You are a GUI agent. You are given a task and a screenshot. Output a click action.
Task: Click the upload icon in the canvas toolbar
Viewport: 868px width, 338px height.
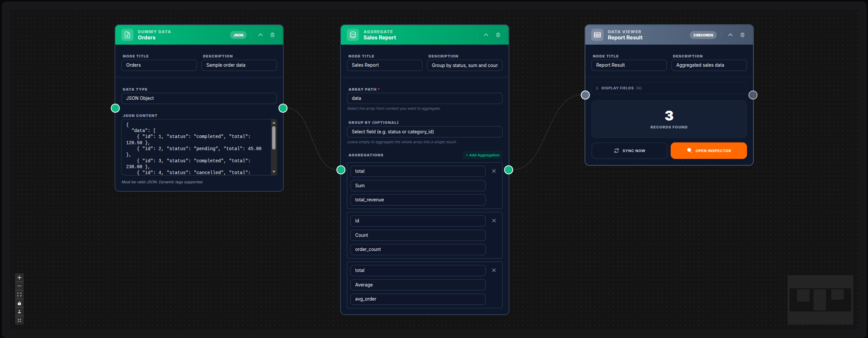pos(19,312)
